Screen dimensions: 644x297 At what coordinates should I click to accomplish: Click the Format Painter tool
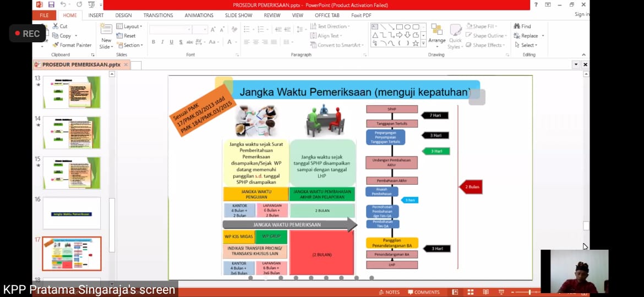pos(72,45)
